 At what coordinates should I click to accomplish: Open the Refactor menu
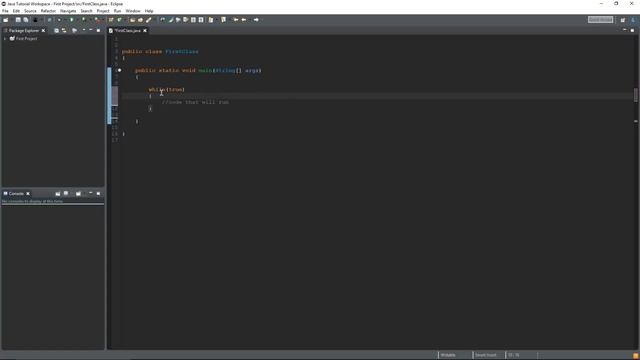48,11
